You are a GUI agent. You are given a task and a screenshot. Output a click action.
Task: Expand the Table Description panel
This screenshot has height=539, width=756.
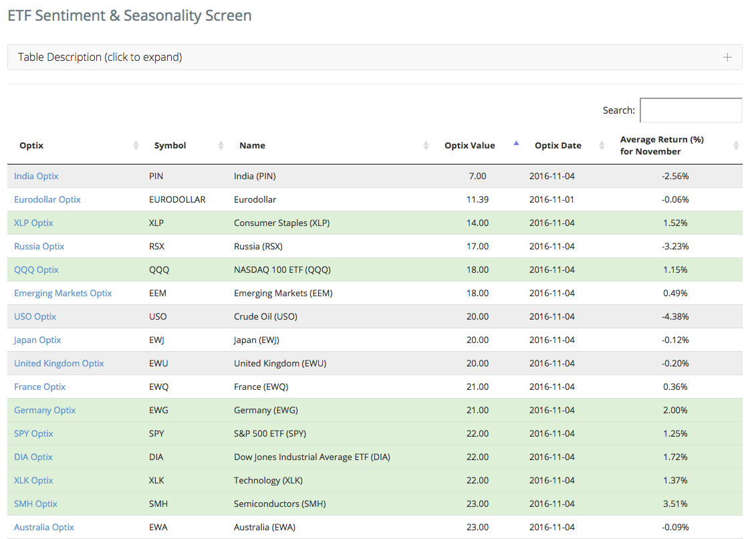click(x=374, y=58)
